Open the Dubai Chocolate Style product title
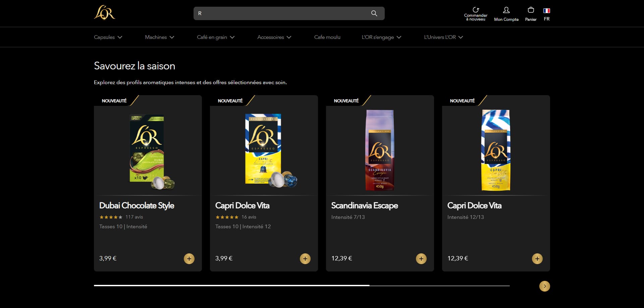644x308 pixels. click(137, 205)
